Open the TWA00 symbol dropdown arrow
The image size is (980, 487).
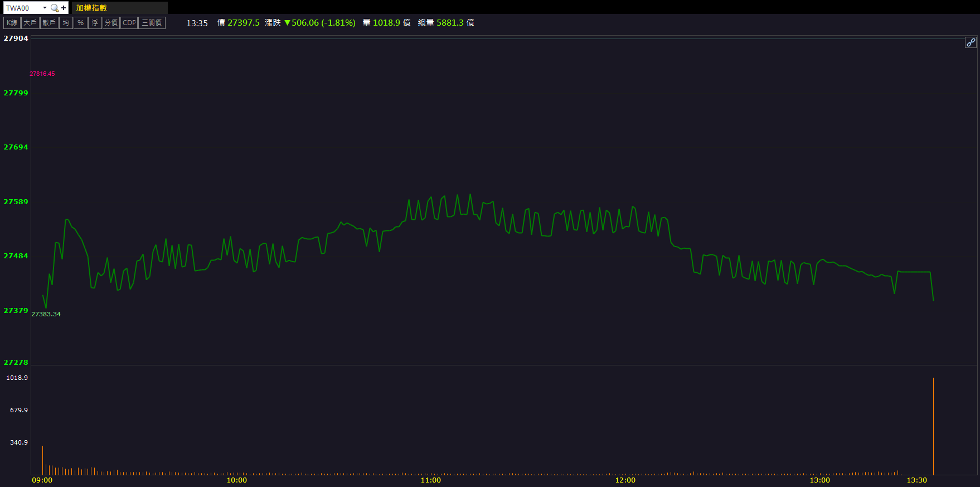[x=45, y=8]
